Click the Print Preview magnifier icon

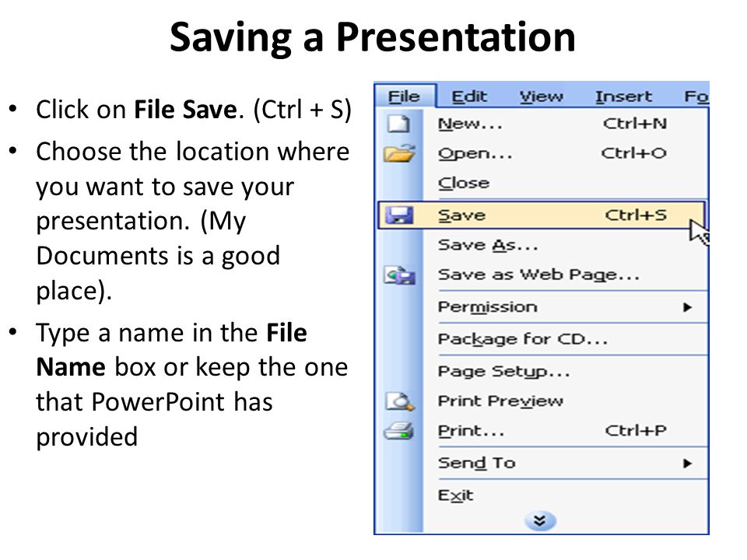coord(400,401)
